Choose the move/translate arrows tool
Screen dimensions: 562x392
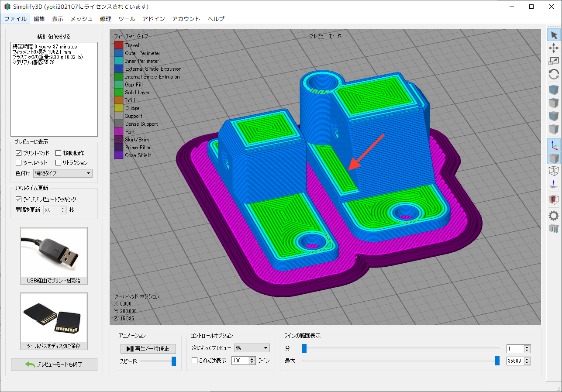pos(554,48)
